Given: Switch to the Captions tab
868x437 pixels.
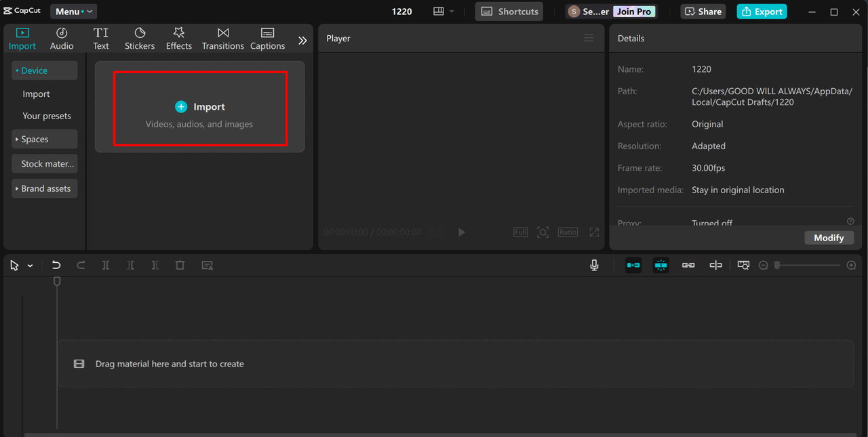Looking at the screenshot, I should (x=267, y=39).
